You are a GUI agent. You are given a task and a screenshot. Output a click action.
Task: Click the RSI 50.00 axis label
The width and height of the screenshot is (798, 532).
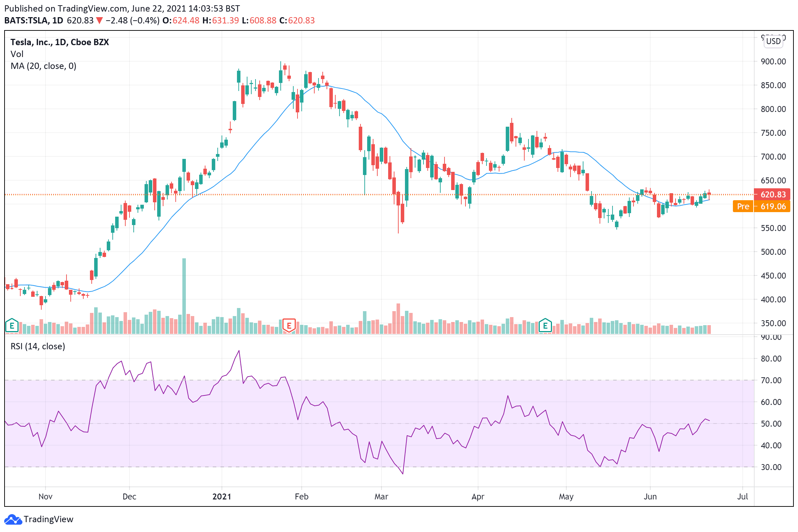[771, 424]
